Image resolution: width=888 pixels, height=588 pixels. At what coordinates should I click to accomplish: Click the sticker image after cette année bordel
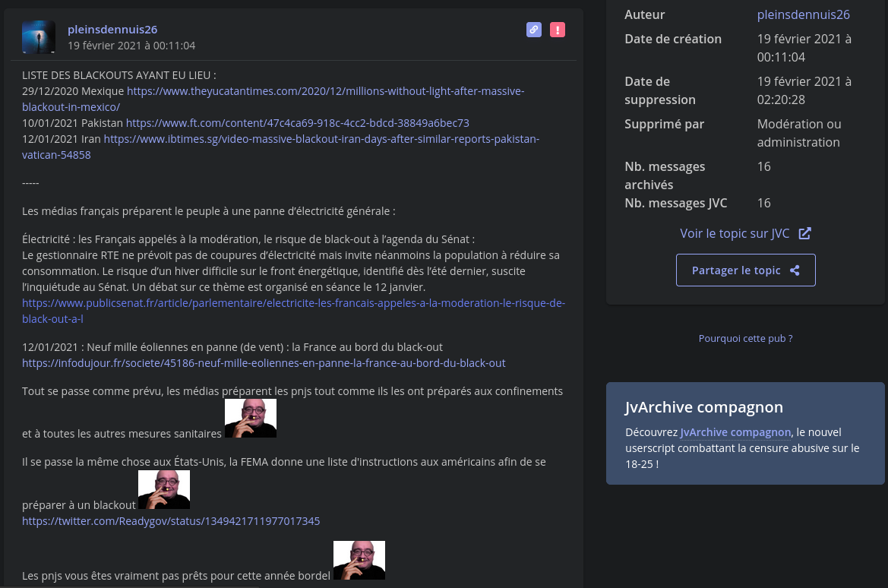pos(359,560)
